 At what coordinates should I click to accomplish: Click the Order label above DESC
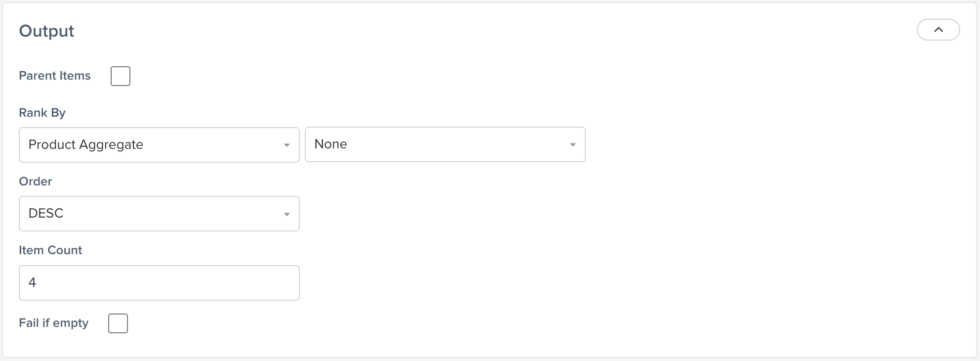pyautogui.click(x=35, y=181)
